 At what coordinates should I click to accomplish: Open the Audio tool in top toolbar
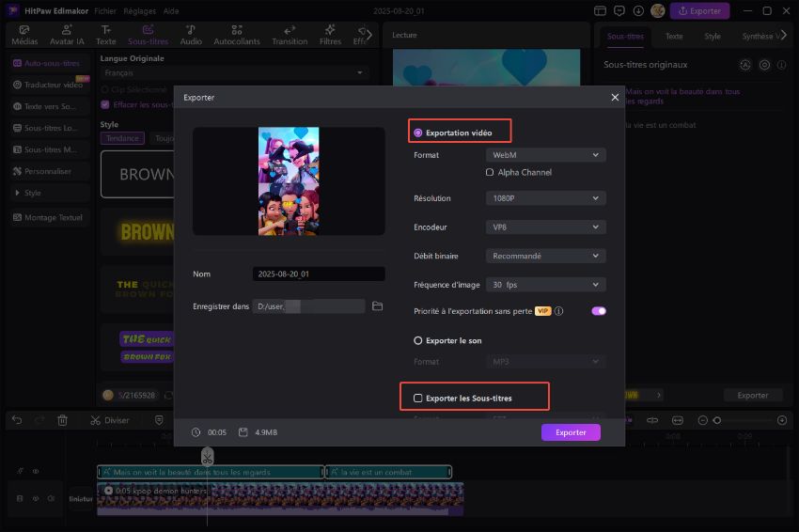191,35
